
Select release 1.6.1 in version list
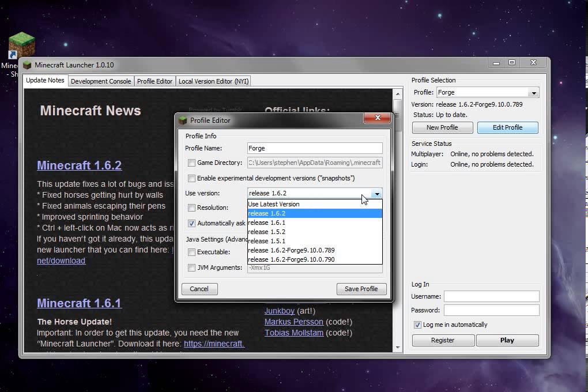[x=315, y=223]
